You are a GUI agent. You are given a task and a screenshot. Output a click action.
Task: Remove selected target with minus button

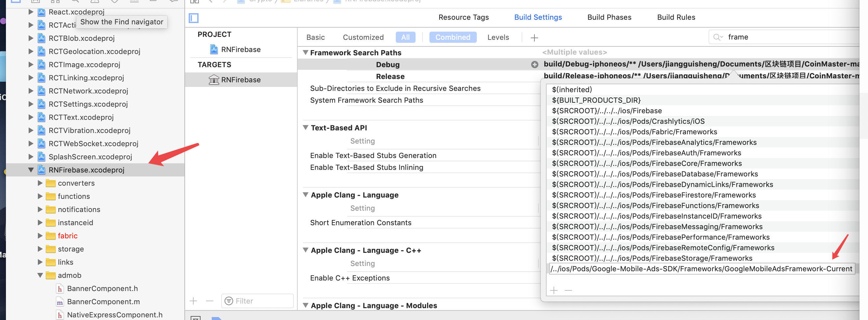(x=209, y=301)
